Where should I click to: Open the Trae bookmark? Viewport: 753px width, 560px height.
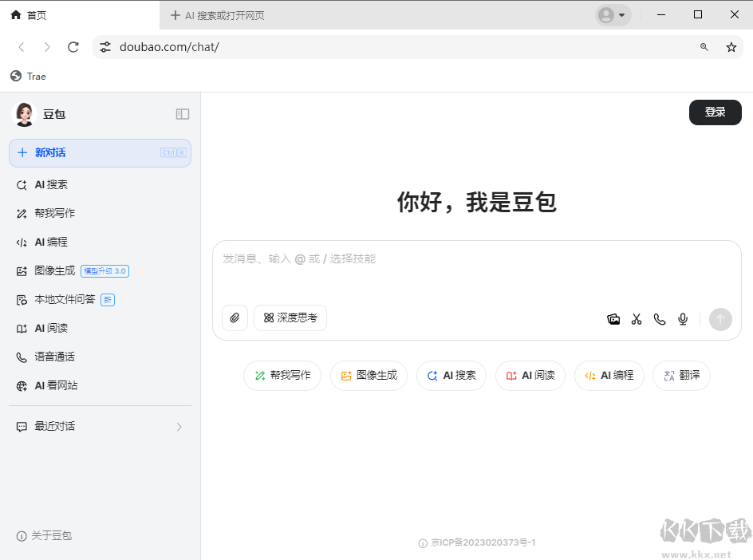[x=28, y=77]
